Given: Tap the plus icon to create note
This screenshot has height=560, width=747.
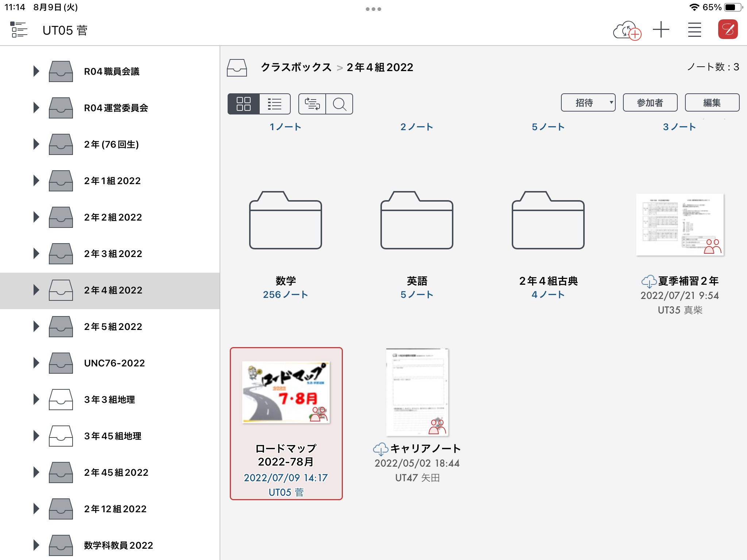Looking at the screenshot, I should click(661, 30).
